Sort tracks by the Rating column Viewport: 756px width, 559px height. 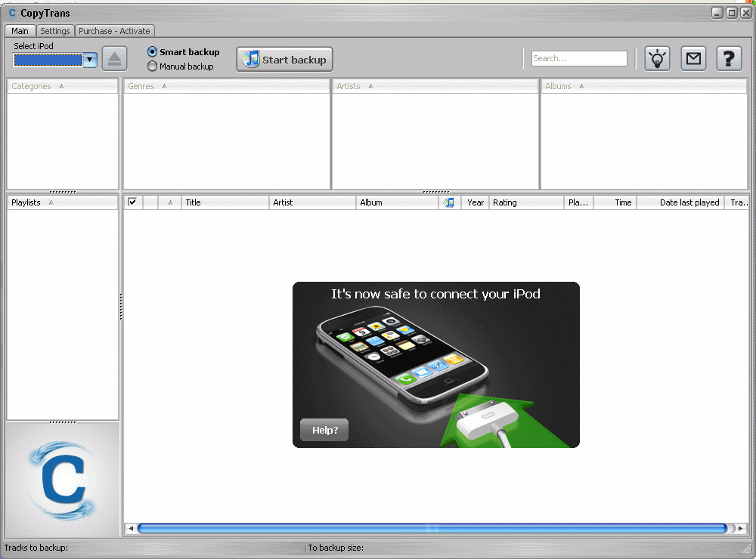(x=526, y=202)
